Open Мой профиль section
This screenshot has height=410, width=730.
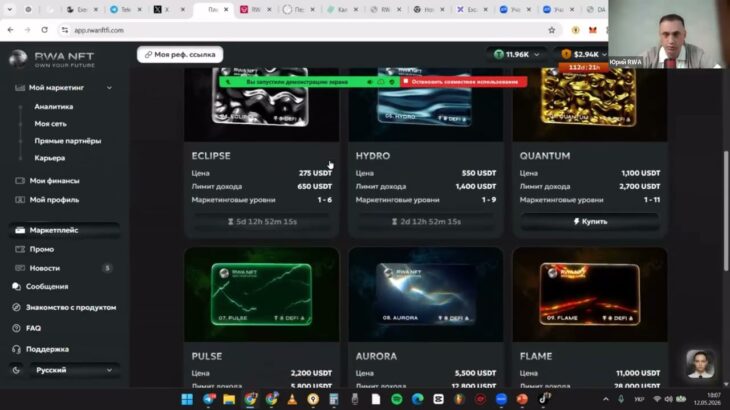click(x=54, y=200)
